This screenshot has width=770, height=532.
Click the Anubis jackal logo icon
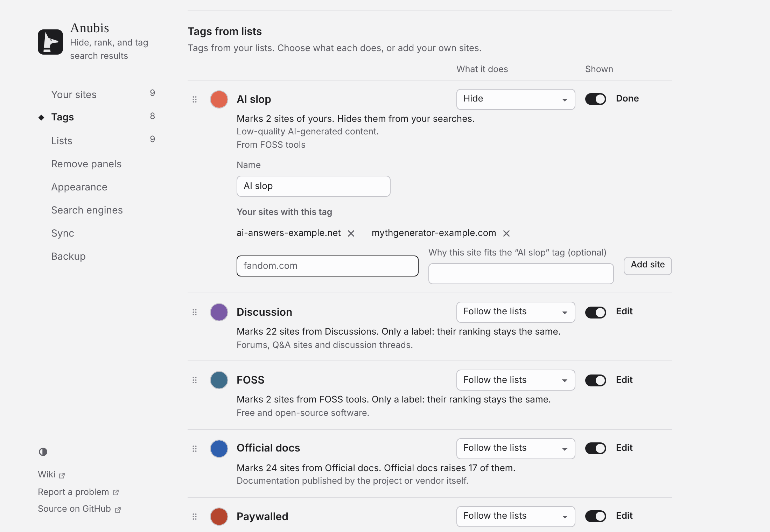[50, 42]
